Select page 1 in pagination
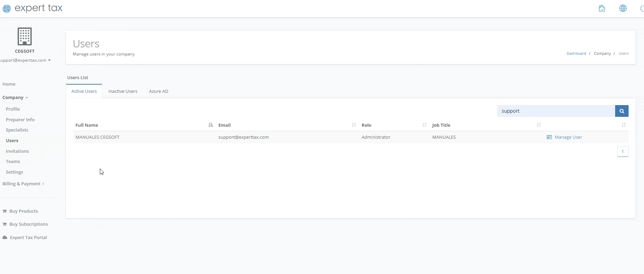The image size is (644, 274). click(x=622, y=151)
